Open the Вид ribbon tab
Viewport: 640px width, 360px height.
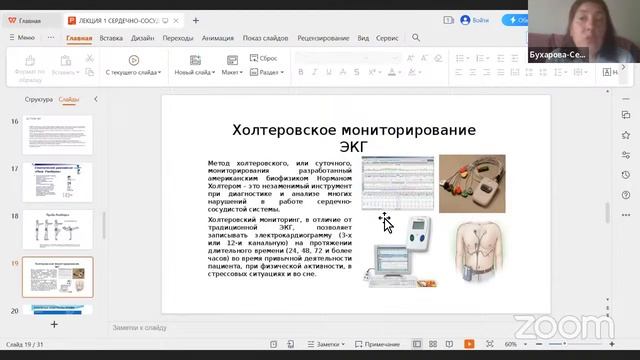coord(363,38)
